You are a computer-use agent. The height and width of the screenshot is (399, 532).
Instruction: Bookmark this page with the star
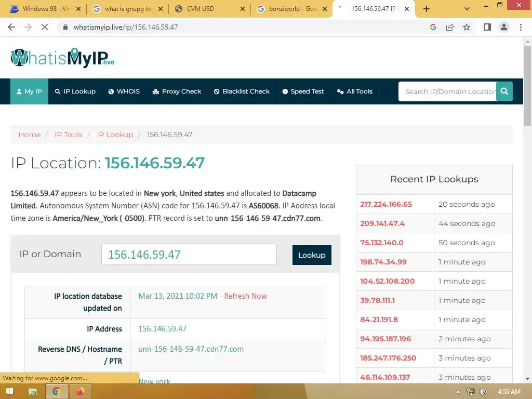tap(467, 27)
